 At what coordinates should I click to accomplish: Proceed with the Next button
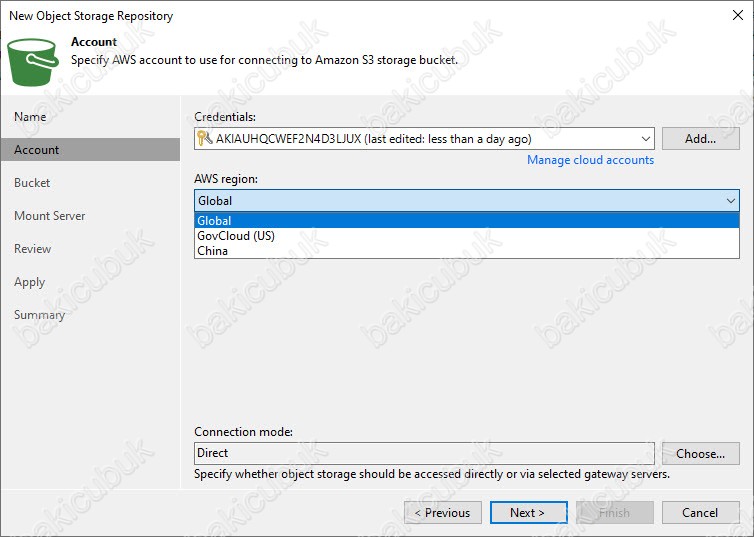(x=528, y=512)
